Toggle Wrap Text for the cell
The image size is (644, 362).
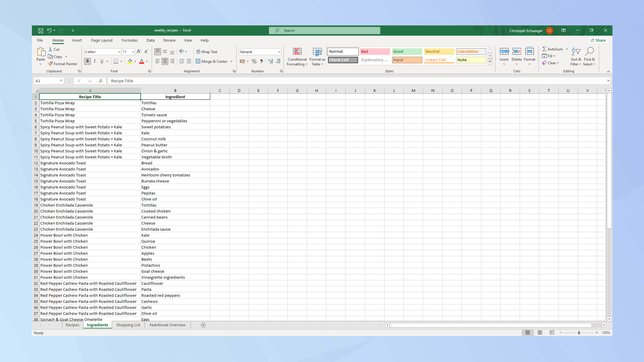(207, 52)
